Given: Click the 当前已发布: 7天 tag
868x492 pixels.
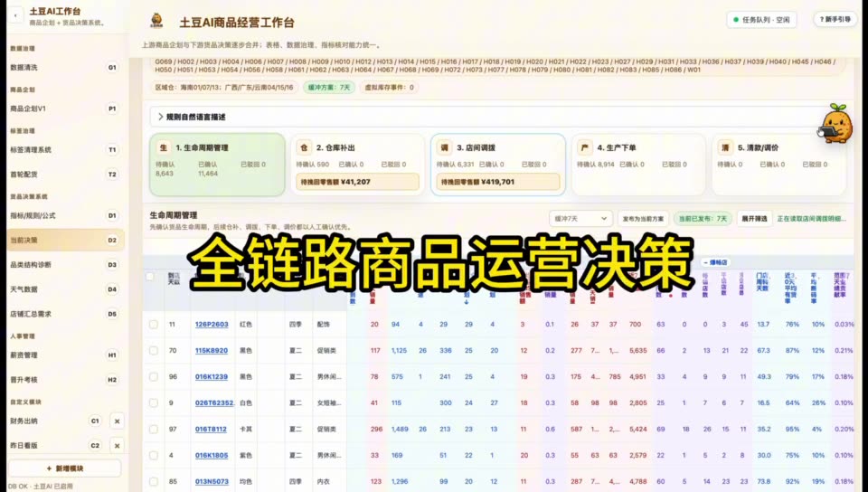Looking at the screenshot, I should point(703,219).
